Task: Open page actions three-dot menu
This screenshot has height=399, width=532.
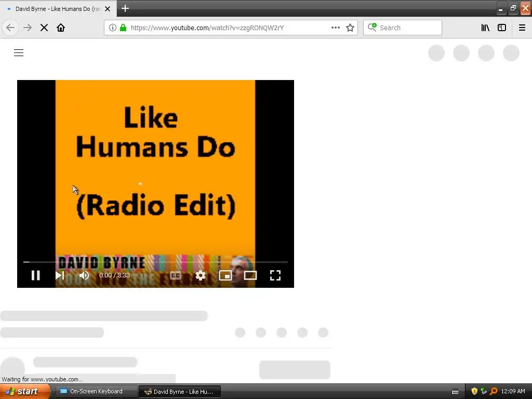Action: tap(336, 28)
